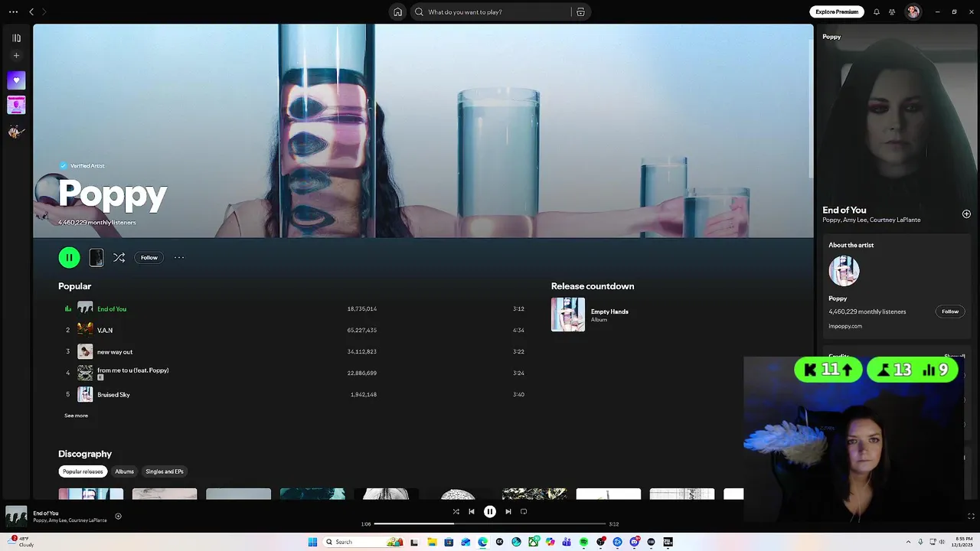Open the Windows Start menu
This screenshot has width=980, height=551.
[312, 542]
